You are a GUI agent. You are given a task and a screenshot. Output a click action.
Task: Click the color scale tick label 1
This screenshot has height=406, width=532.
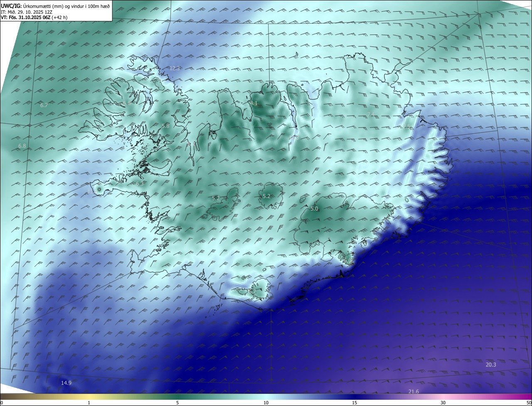click(x=89, y=403)
